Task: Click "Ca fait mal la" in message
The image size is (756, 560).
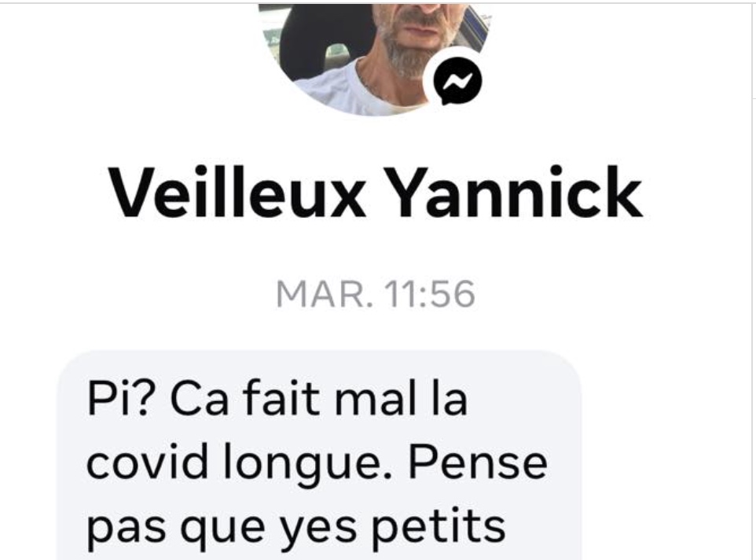Action: (x=319, y=399)
